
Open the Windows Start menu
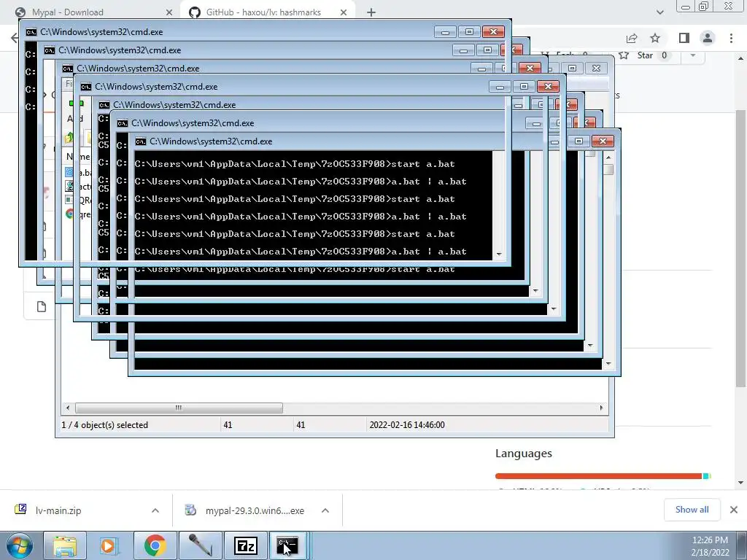pos(19,545)
